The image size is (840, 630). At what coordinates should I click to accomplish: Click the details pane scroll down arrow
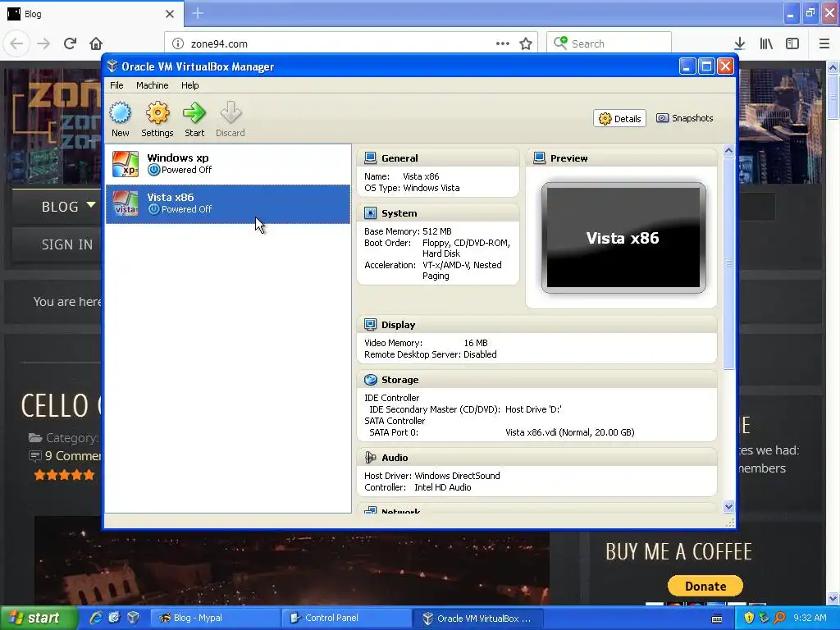(728, 506)
